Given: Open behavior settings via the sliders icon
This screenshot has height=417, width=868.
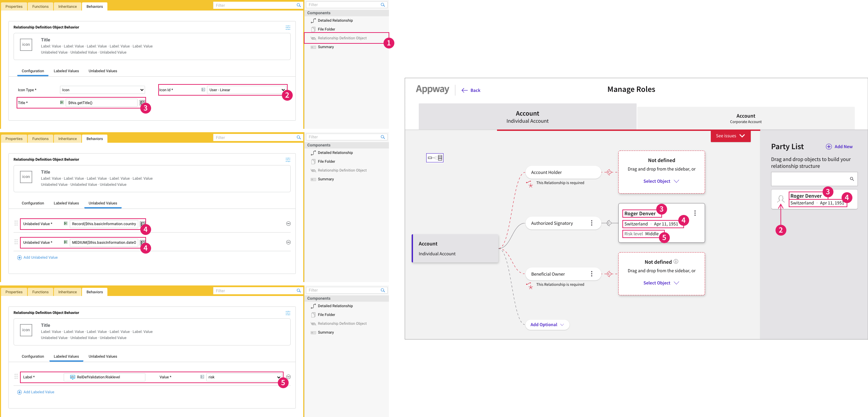Looking at the screenshot, I should click(x=288, y=27).
